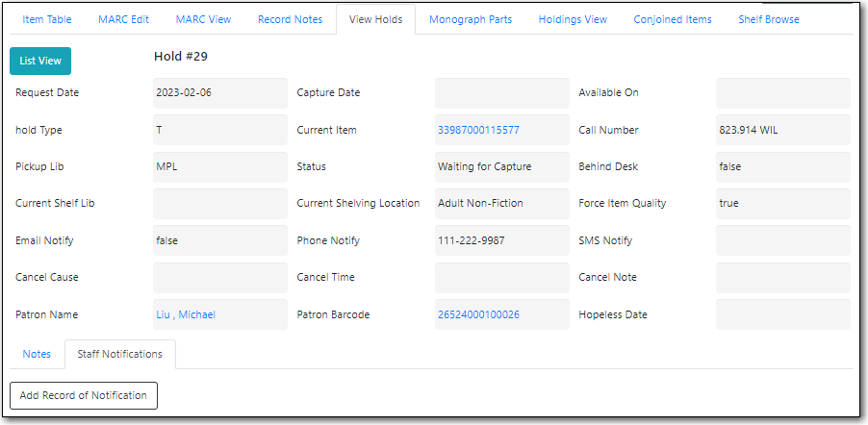The image size is (868, 425).
Task: Click the Email Notify label
Action: tap(44, 240)
